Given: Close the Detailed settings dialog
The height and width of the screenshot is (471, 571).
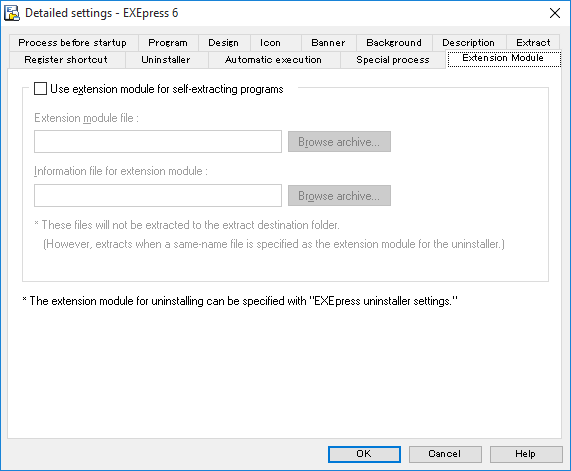Looking at the screenshot, I should pyautogui.click(x=555, y=13).
